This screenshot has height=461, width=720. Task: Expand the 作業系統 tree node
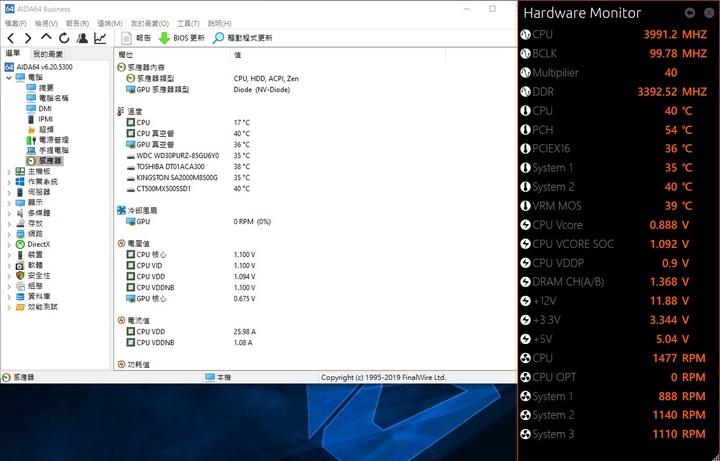(9, 182)
